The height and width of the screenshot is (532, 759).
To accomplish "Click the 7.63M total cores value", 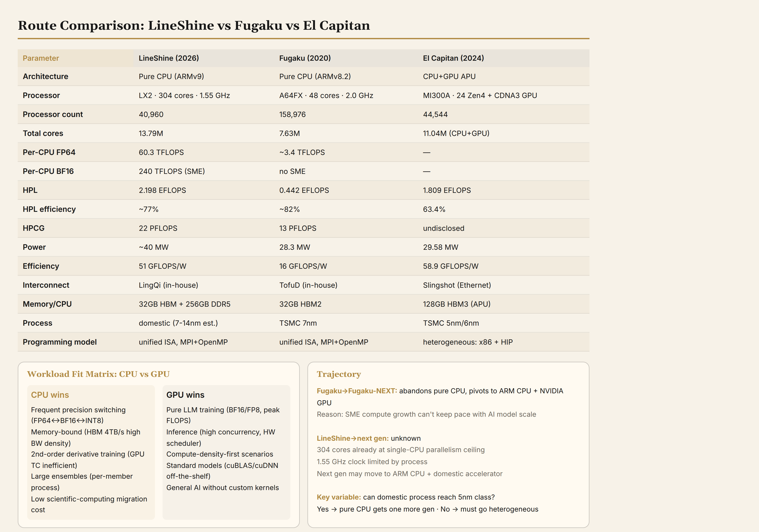I will coord(289,133).
